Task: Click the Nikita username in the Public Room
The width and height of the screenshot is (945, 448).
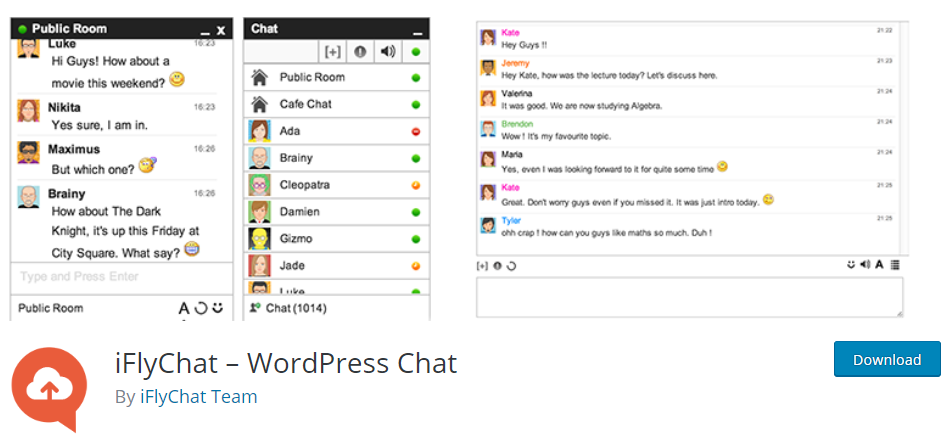Action: tap(64, 107)
